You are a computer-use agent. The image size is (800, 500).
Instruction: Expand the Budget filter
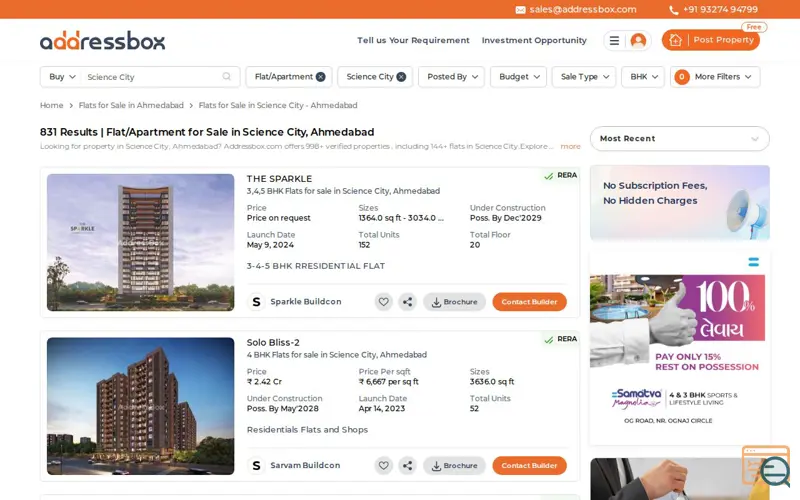(x=518, y=77)
